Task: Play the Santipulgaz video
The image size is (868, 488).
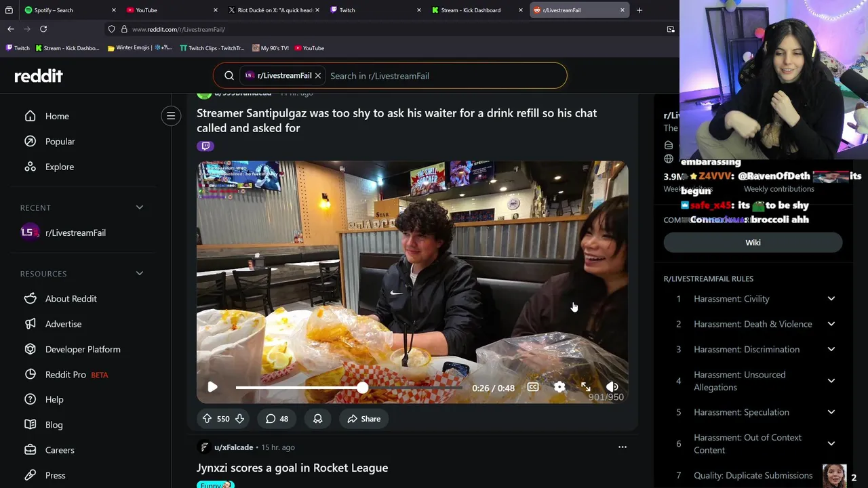Action: pos(212,387)
